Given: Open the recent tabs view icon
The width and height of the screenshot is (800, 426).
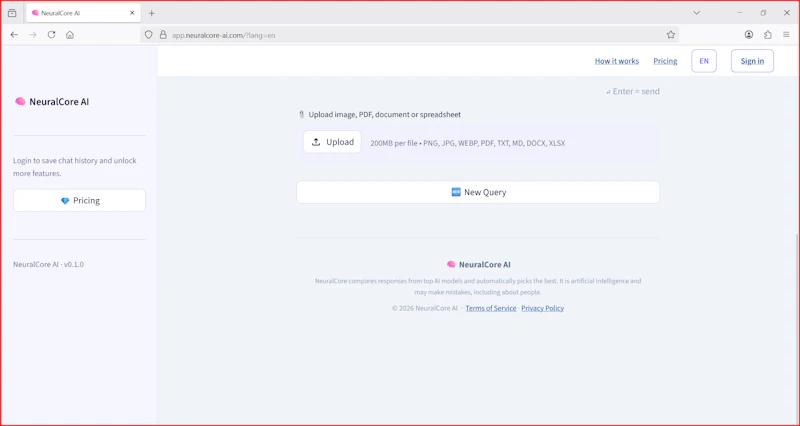Looking at the screenshot, I should click(x=12, y=13).
